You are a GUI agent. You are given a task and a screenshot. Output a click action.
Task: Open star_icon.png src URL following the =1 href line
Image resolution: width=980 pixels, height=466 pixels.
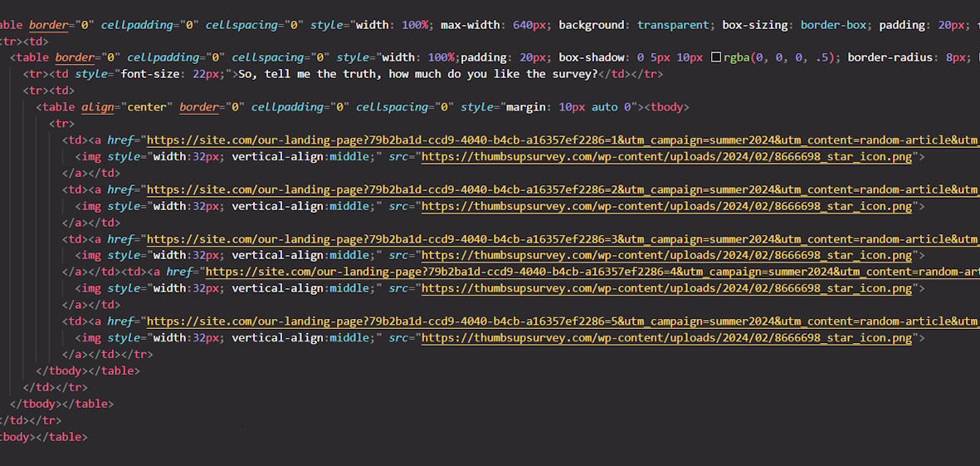tap(667, 156)
